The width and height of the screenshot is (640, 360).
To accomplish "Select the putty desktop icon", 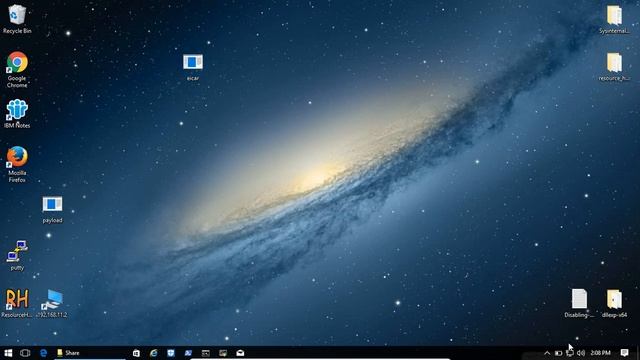I will click(x=17, y=256).
